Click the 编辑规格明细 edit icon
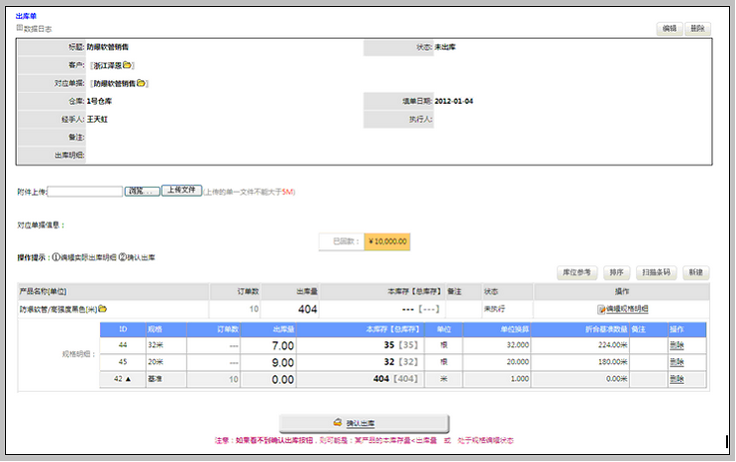736x462 pixels. [x=602, y=309]
